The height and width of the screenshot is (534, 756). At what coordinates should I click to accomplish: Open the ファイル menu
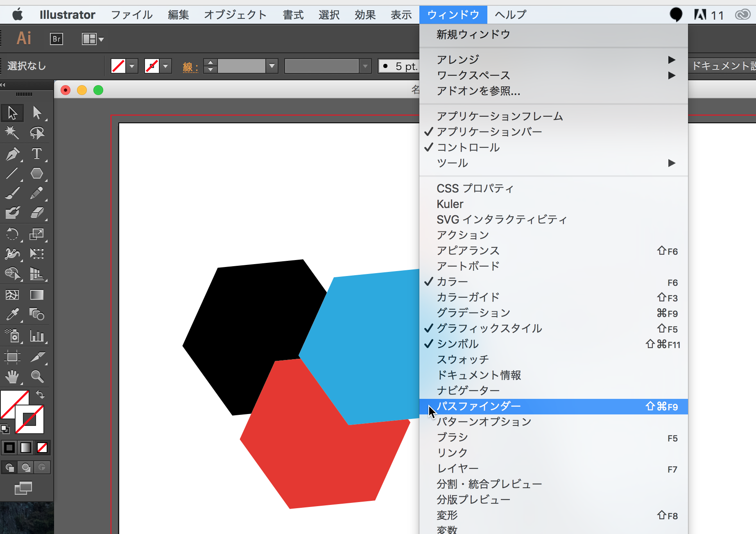tap(131, 15)
